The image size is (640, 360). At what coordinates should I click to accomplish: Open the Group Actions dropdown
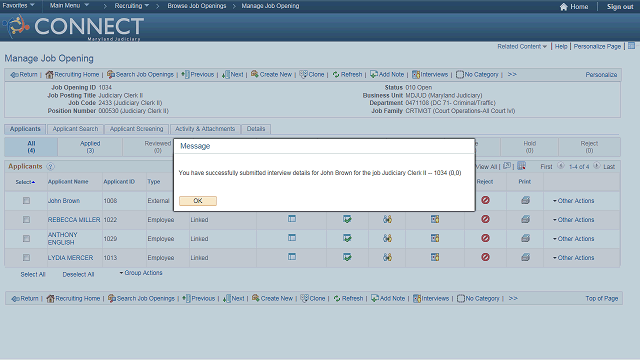click(x=141, y=273)
